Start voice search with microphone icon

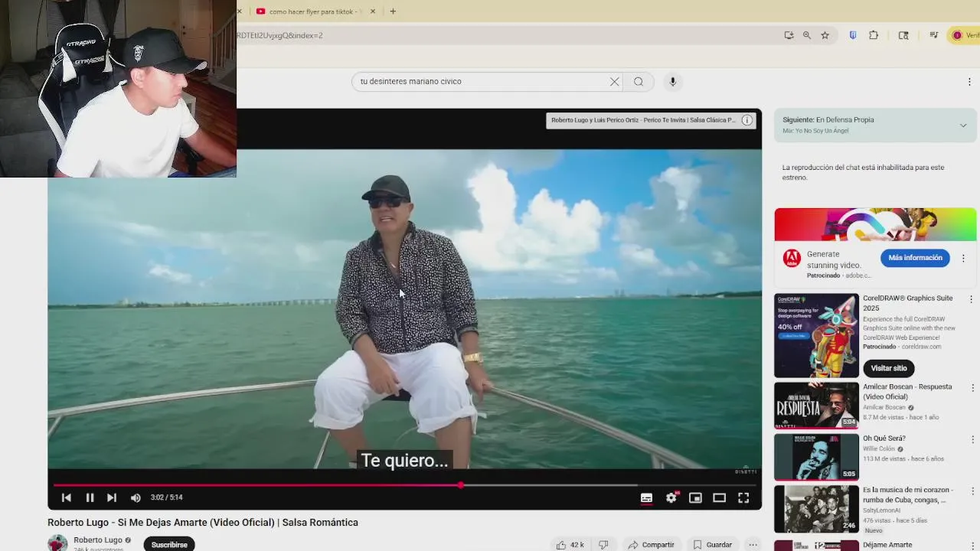pos(673,81)
